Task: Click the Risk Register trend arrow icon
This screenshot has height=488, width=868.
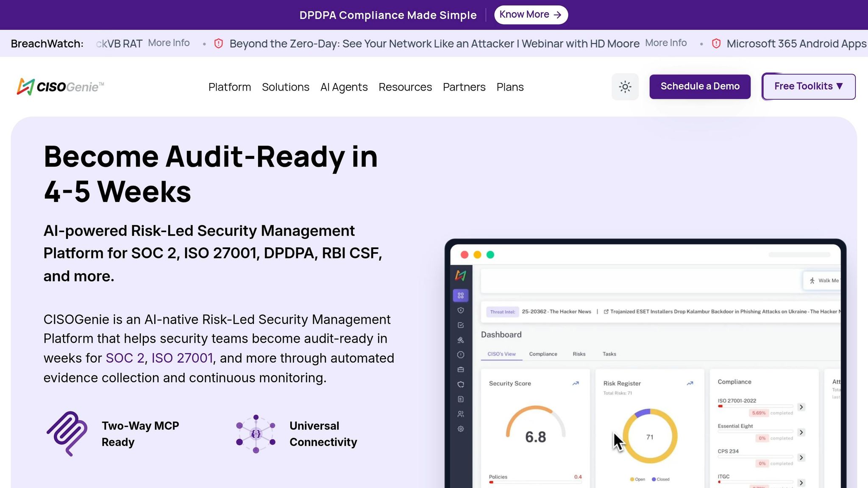Action: click(x=690, y=383)
